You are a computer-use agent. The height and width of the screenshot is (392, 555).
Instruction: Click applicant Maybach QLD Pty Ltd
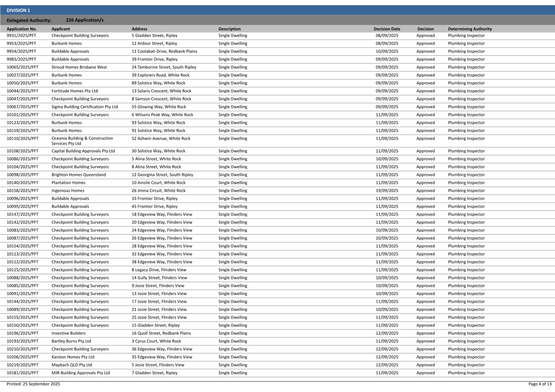tap(72, 365)
